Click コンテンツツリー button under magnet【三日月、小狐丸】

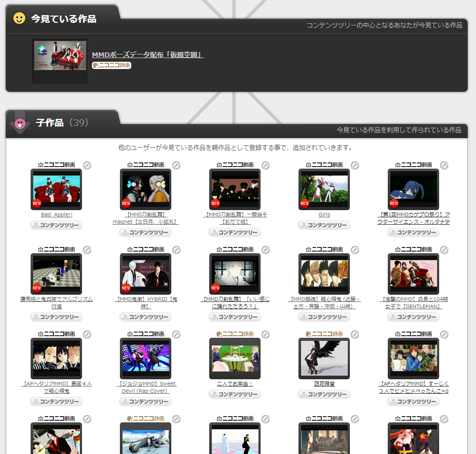click(146, 232)
